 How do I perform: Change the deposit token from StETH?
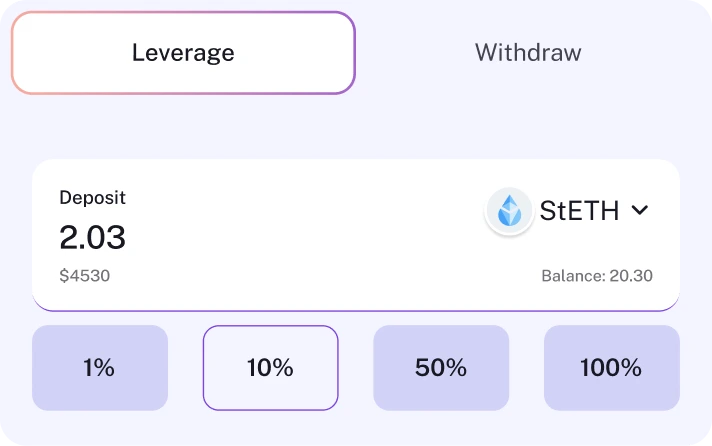[580, 211]
